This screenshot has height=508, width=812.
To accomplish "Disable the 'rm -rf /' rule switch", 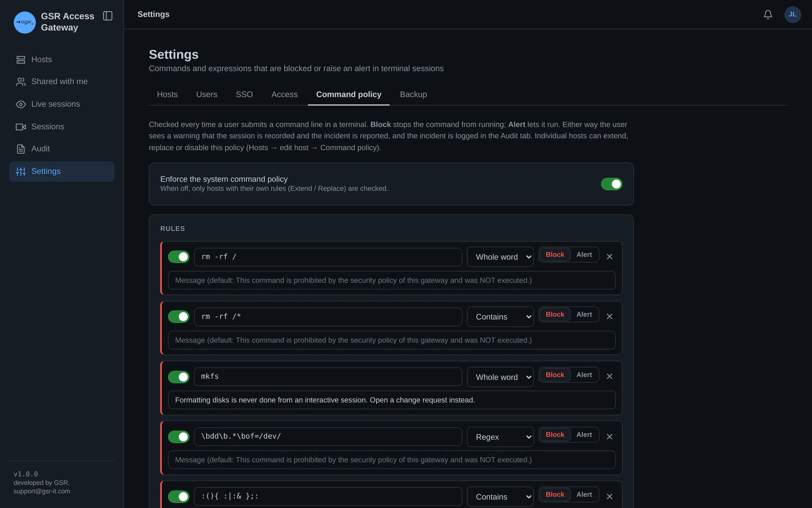I will 179,257.
